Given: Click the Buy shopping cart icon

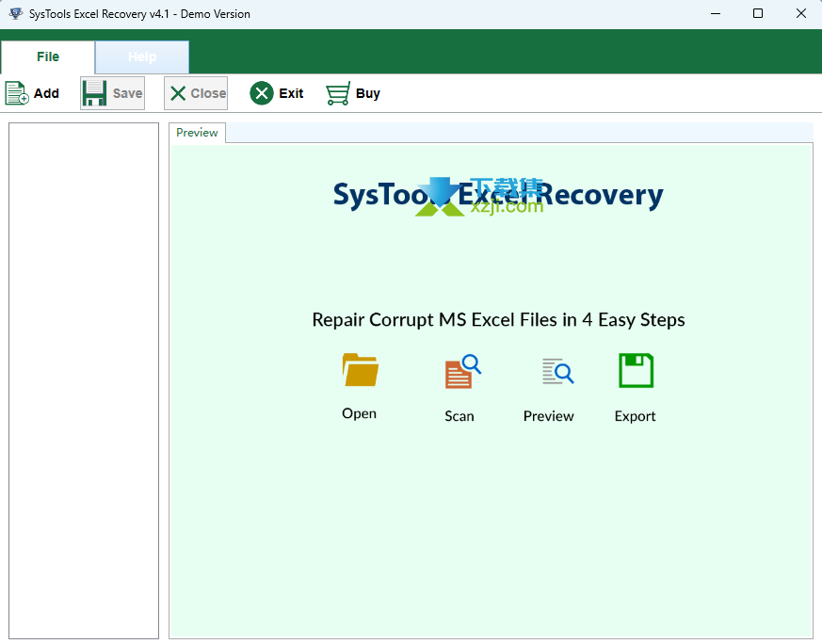Looking at the screenshot, I should pyautogui.click(x=338, y=93).
